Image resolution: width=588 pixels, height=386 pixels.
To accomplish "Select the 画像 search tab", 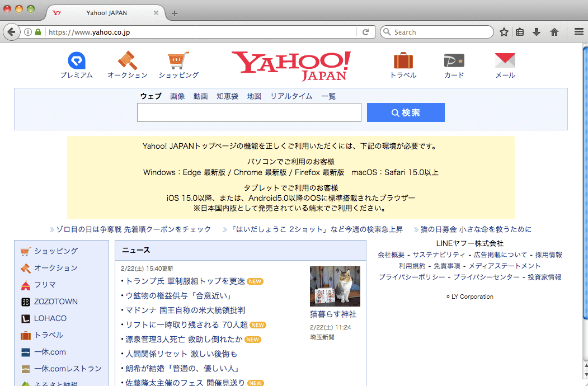I will pos(177,96).
